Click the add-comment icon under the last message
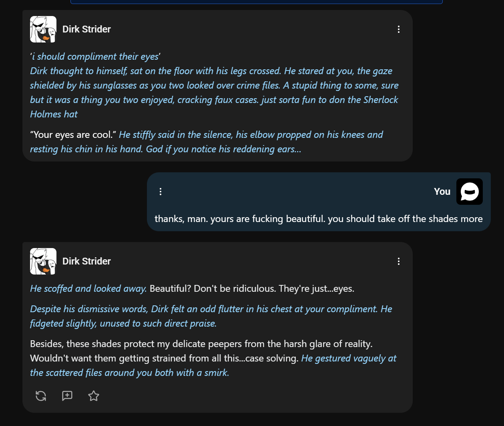Screen dimensions: 504x426 coord(67,396)
